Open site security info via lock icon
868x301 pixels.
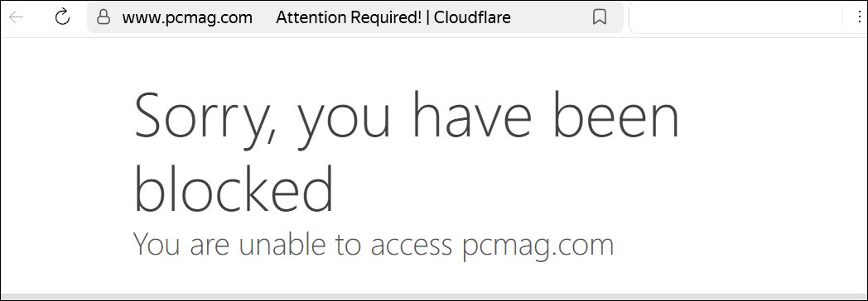(103, 17)
